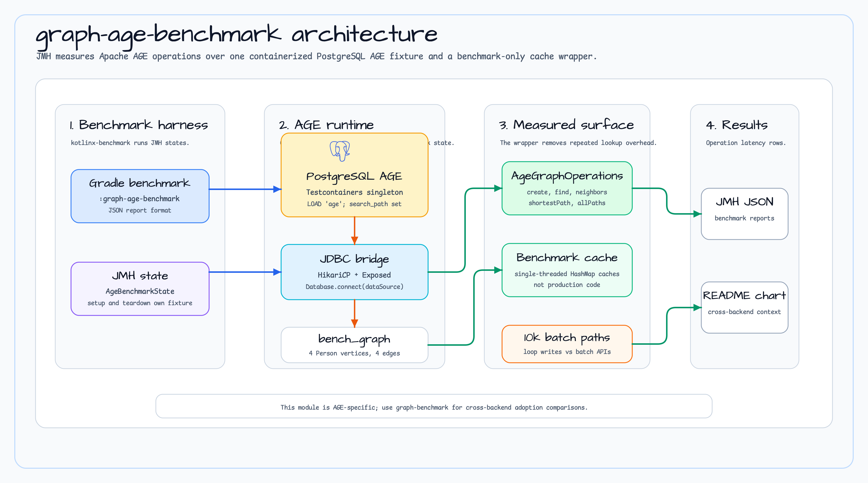The width and height of the screenshot is (868, 483).
Task: Click the PostgreSQL elephant icon
Action: pos(340,151)
